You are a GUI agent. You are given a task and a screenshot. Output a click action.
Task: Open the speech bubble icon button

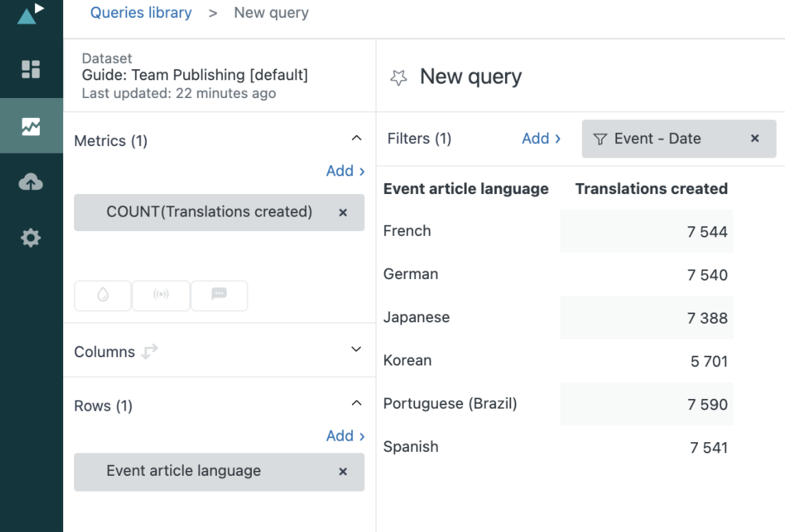[x=220, y=295]
